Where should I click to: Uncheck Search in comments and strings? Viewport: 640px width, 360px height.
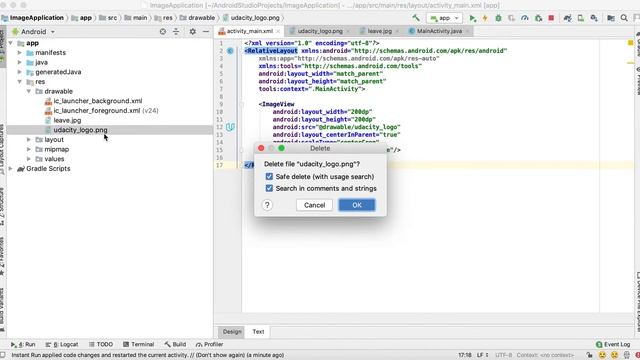click(x=269, y=188)
